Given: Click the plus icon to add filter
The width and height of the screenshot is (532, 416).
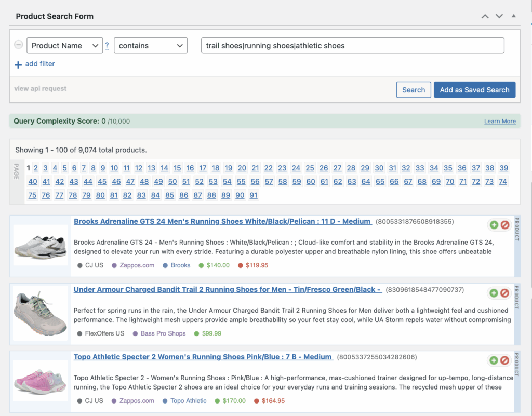Looking at the screenshot, I should click(18, 64).
